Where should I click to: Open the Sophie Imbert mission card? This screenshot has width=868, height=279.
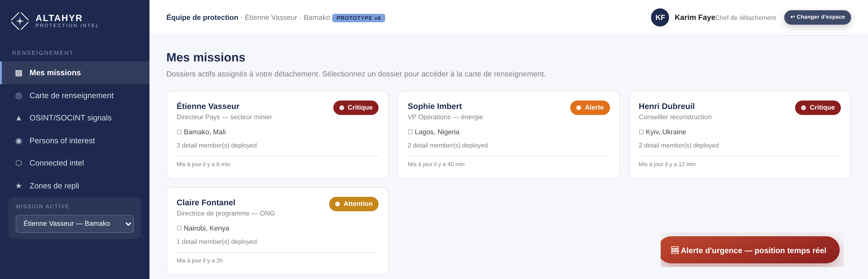pos(508,135)
